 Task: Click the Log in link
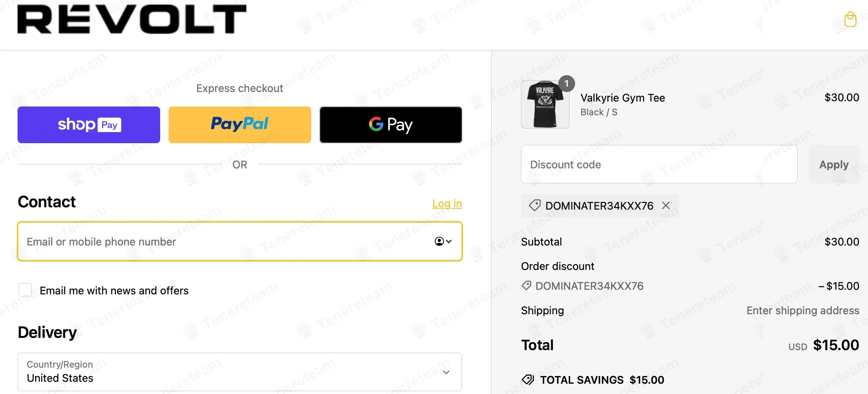447,203
